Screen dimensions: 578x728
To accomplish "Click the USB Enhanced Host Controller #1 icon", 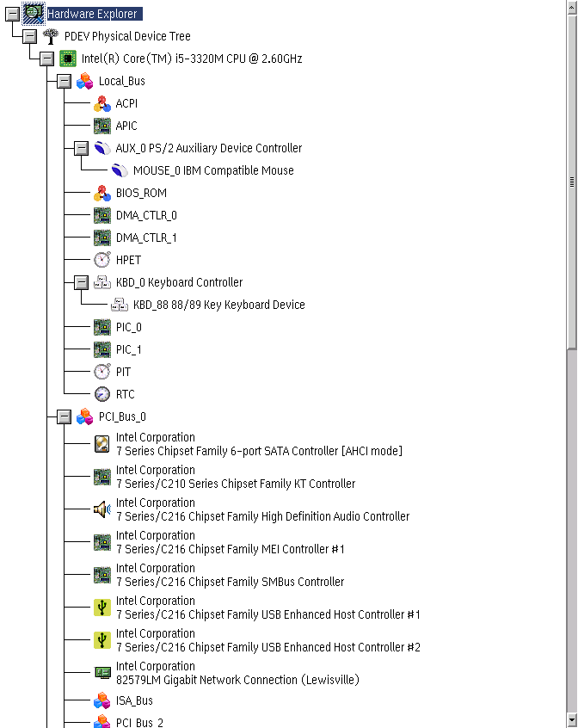I will [x=102, y=608].
